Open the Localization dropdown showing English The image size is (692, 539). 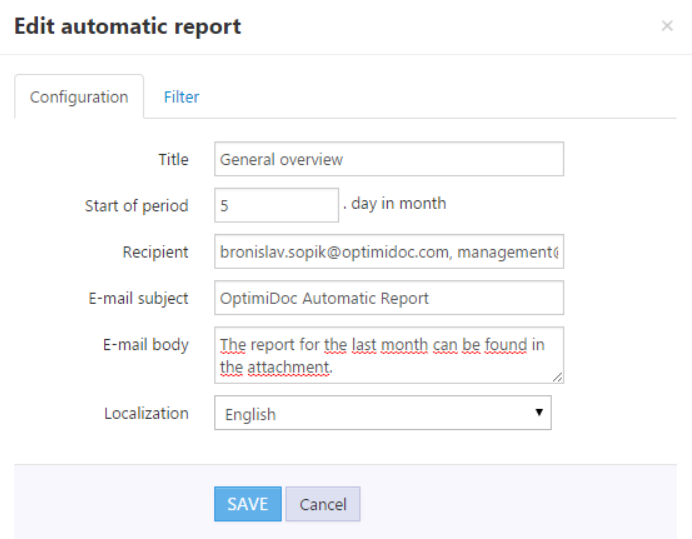click(x=382, y=413)
